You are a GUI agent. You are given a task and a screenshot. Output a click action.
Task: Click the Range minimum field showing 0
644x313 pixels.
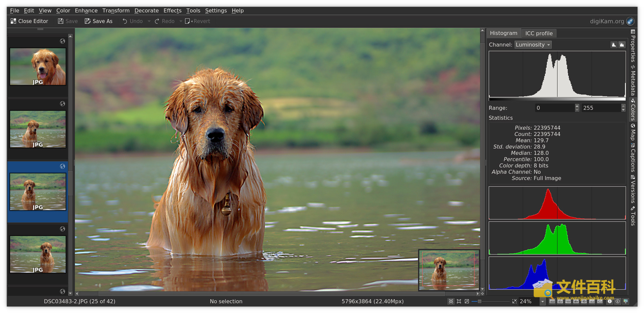(x=555, y=108)
